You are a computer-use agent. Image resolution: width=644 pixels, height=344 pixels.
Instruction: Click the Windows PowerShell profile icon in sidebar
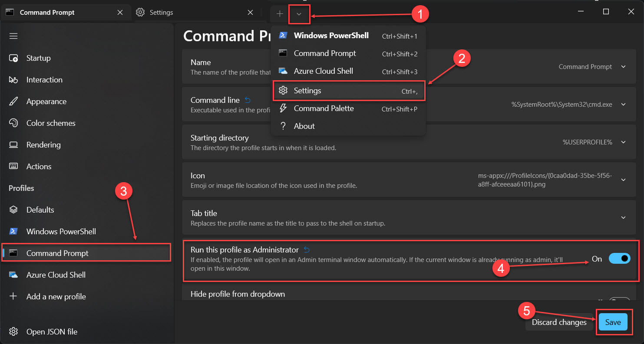pos(13,232)
